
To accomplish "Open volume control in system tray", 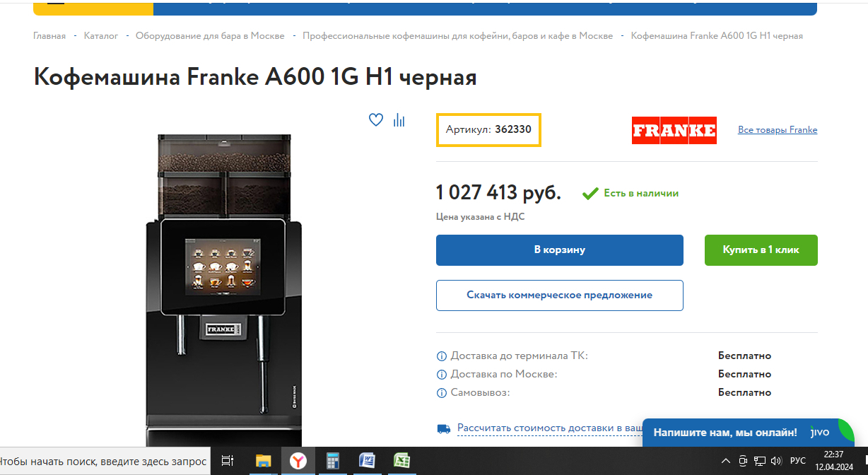I will point(776,461).
